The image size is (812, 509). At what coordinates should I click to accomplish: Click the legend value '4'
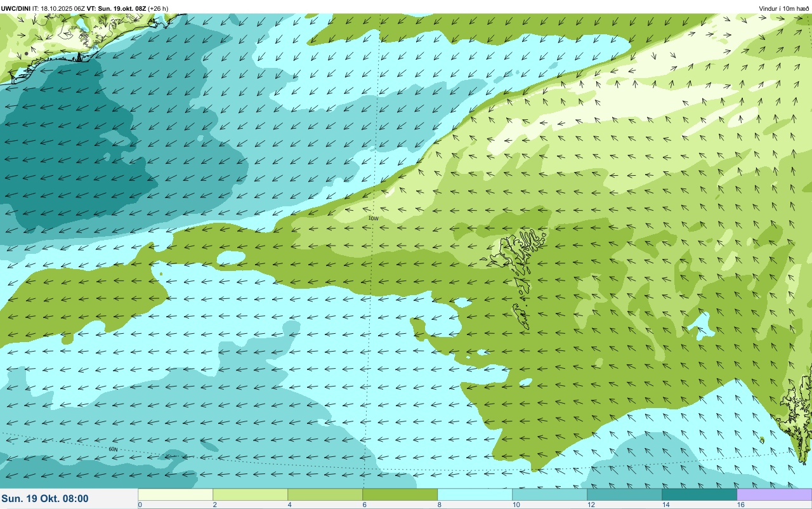(x=290, y=505)
